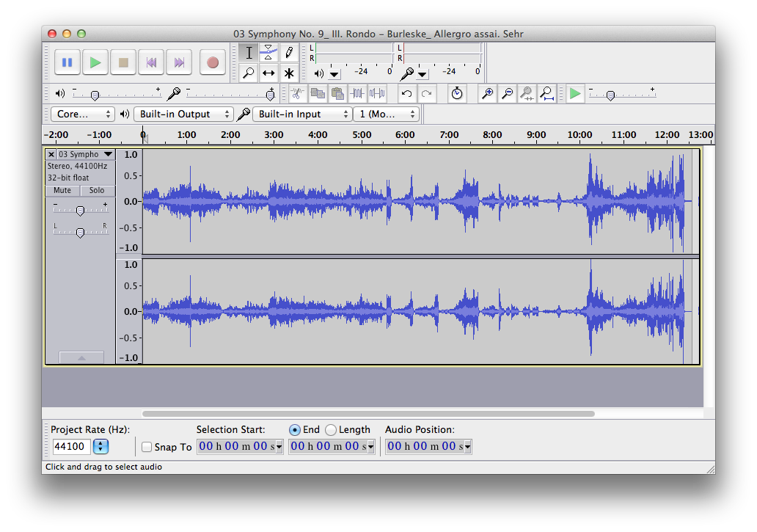Image resolution: width=757 pixels, height=532 pixels.
Task: Open the Built-in Input device dropdown
Action: tap(303, 114)
